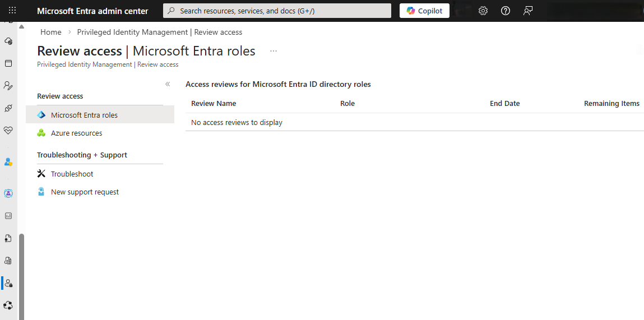Click the search resources input field

pos(277,11)
